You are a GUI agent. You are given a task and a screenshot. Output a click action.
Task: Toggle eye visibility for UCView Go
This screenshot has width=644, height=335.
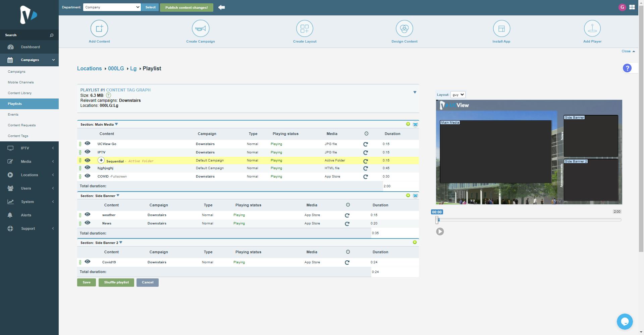pos(88,143)
